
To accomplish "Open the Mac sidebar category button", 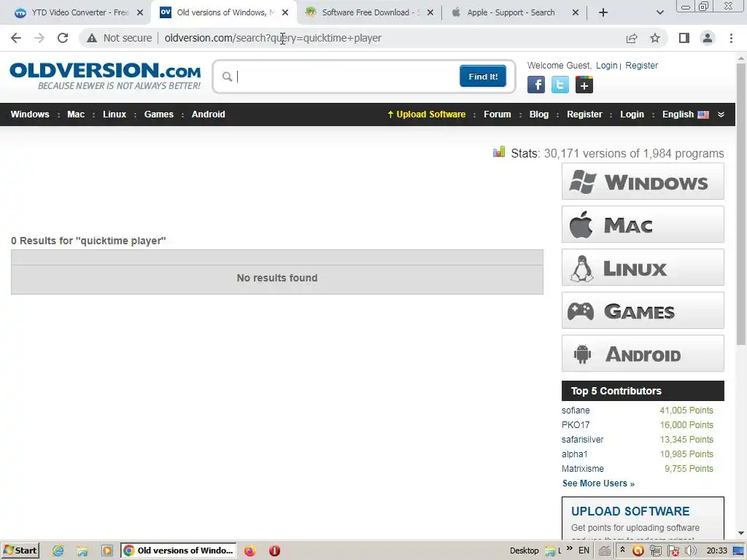I will 643,225.
